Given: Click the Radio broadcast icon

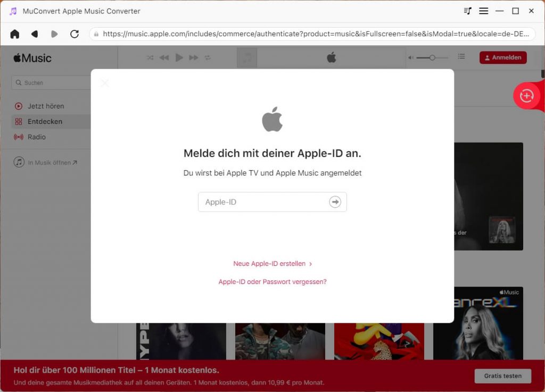Looking at the screenshot, I should (19, 137).
